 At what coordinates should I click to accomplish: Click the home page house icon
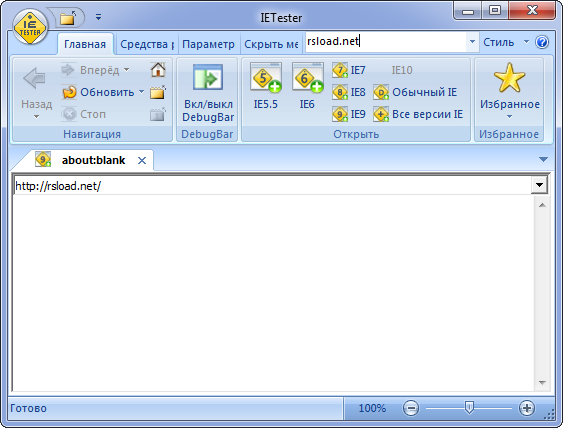click(158, 70)
